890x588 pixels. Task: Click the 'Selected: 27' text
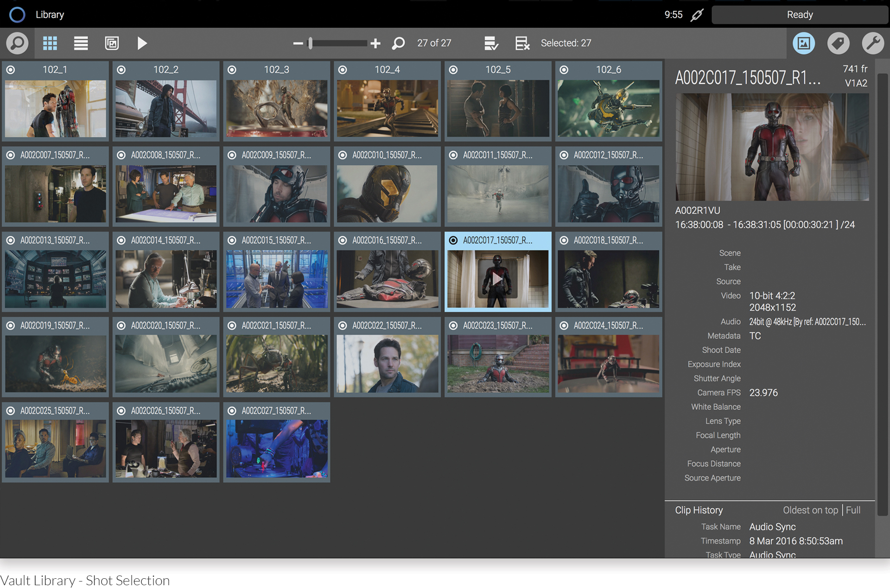tap(566, 43)
